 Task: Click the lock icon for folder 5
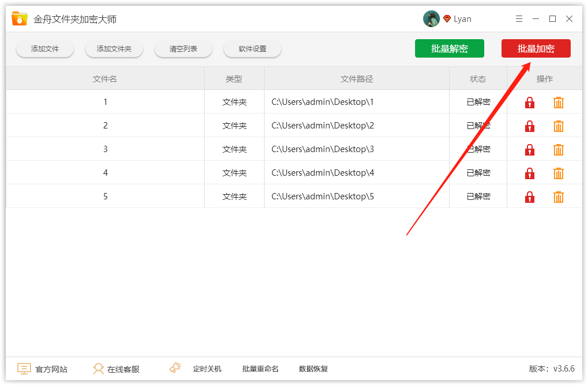click(530, 197)
